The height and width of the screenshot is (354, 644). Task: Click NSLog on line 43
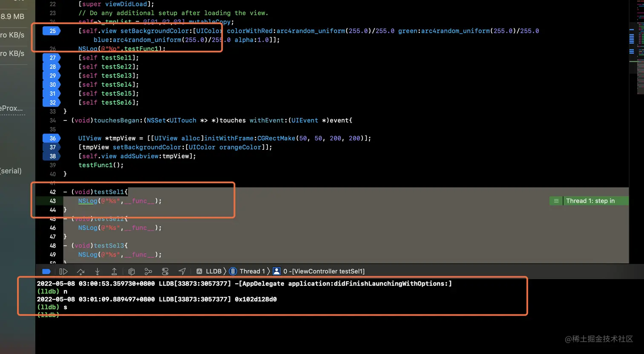[x=88, y=201]
